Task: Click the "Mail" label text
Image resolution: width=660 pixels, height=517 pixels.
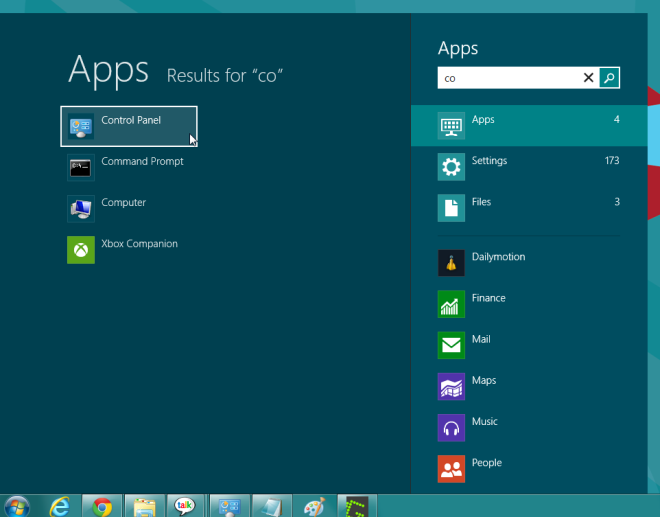Action: 481,339
